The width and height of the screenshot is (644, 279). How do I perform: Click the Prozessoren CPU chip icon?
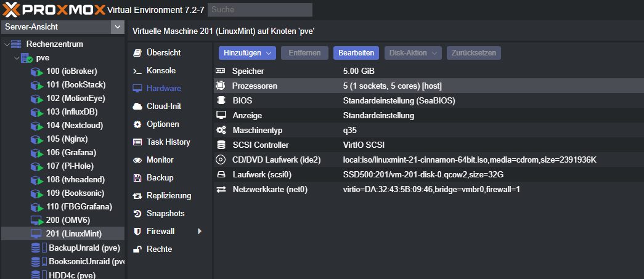(221, 86)
